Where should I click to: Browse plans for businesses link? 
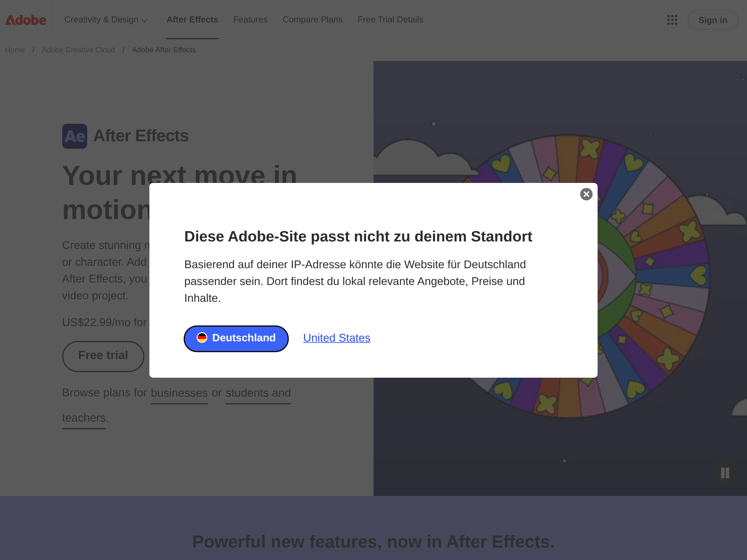pos(179,393)
